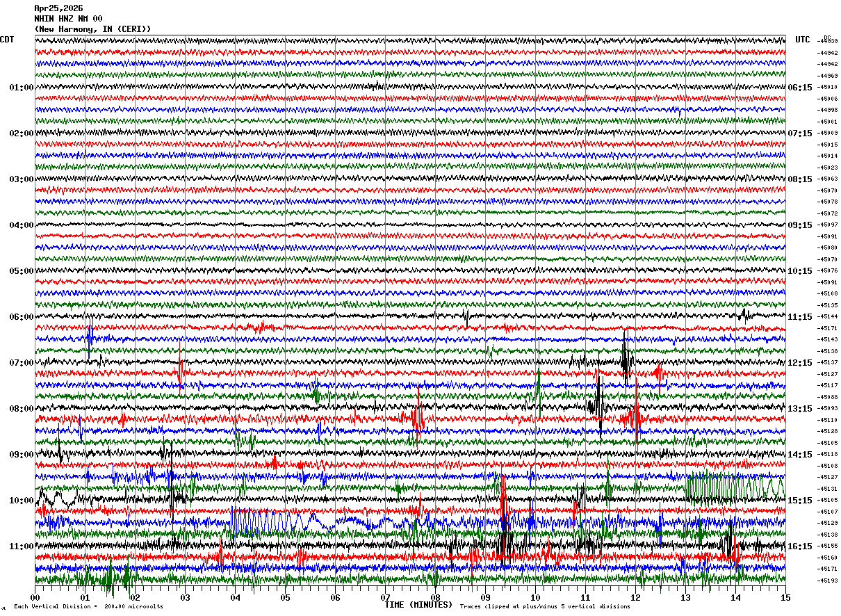Click the DC offset value '-45010'
841x616 pixels.
(828, 88)
